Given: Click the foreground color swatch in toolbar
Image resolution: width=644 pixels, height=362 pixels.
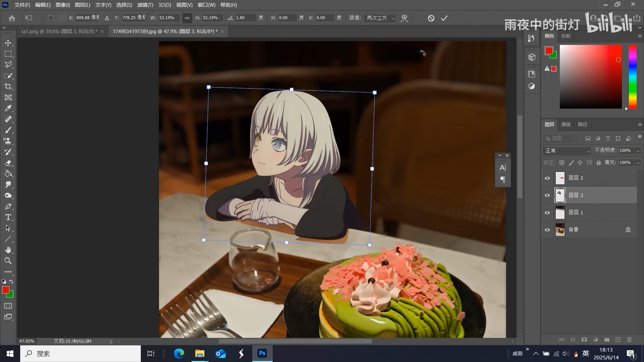Looking at the screenshot, I should pyautogui.click(x=5, y=290).
